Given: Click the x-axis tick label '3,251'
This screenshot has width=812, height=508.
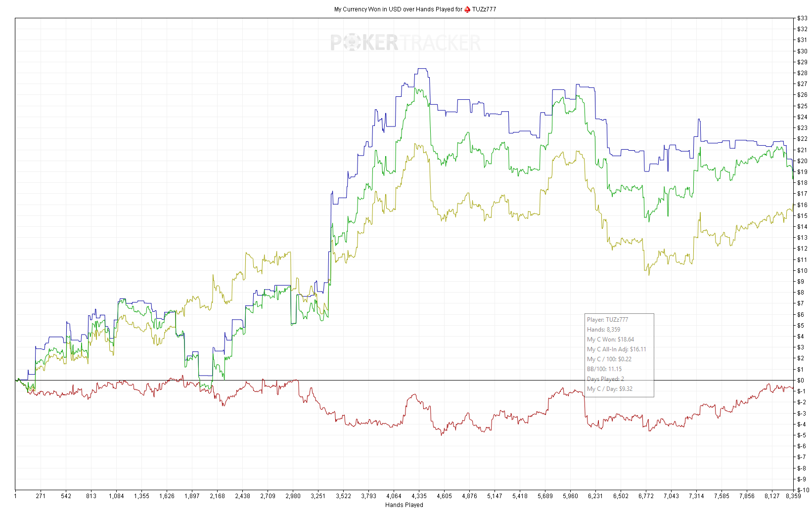Looking at the screenshot, I should click(318, 496).
